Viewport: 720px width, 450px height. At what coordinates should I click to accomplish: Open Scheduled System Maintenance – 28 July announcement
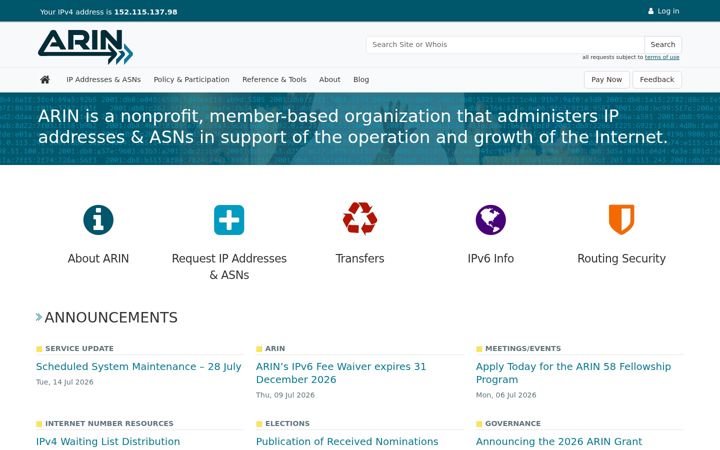tap(139, 366)
